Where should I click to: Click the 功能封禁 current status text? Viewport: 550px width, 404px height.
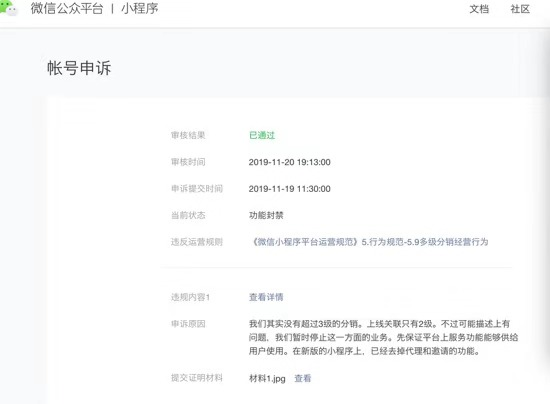[266, 215]
